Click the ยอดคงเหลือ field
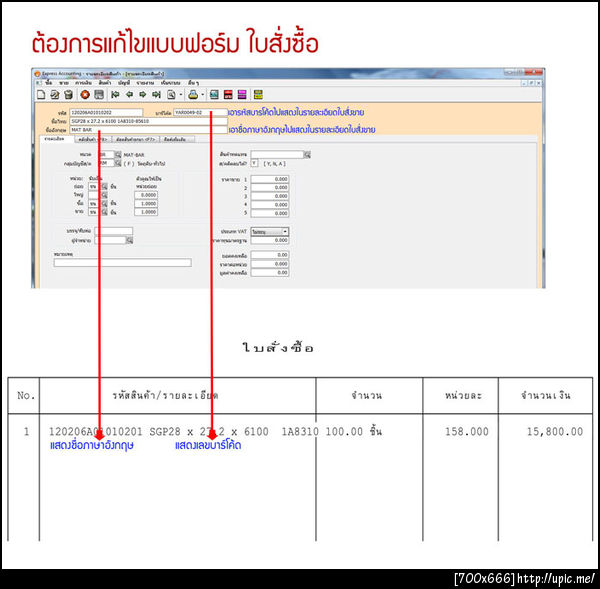This screenshot has width=600, height=589. (270, 255)
